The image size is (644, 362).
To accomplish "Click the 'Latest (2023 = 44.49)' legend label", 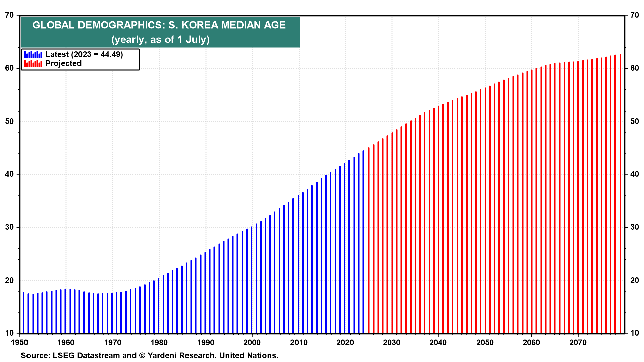I will 84,54.
